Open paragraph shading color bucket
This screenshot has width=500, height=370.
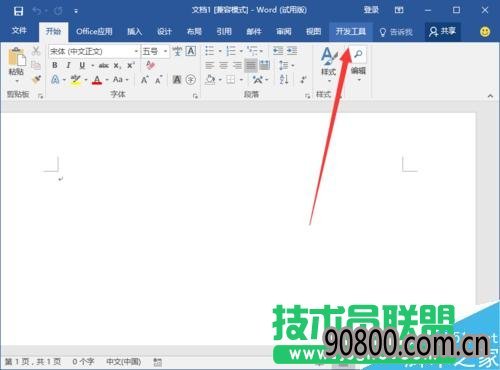coord(210,80)
